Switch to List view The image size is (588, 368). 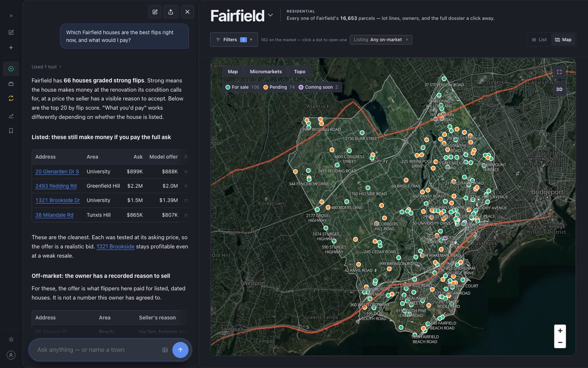click(x=539, y=40)
